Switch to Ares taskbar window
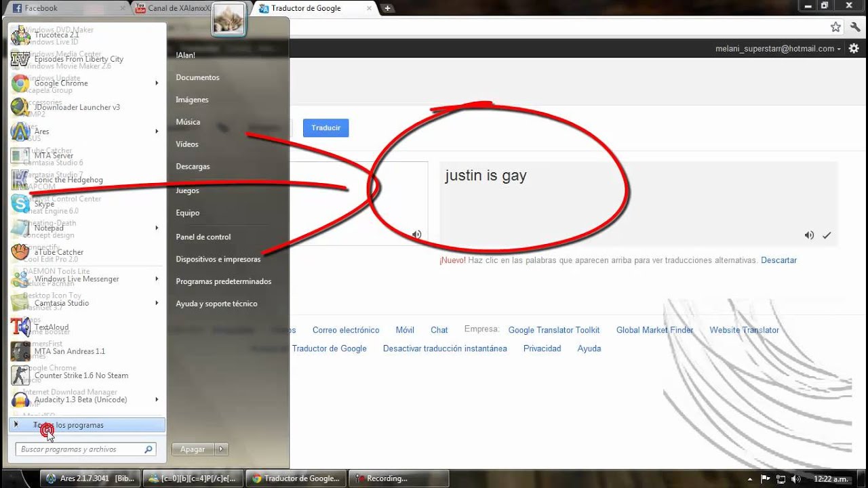The width and height of the screenshot is (868, 488). 91,479
